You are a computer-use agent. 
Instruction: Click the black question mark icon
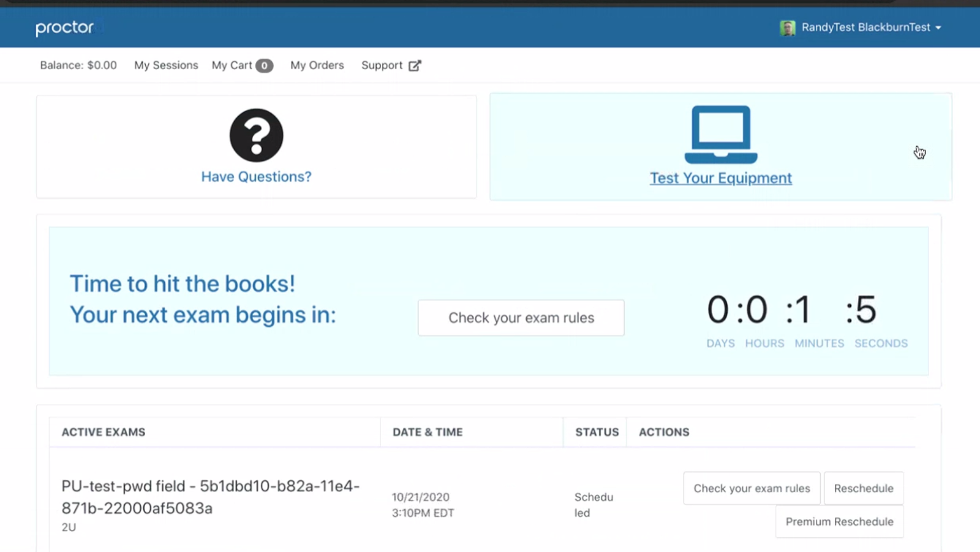click(256, 135)
